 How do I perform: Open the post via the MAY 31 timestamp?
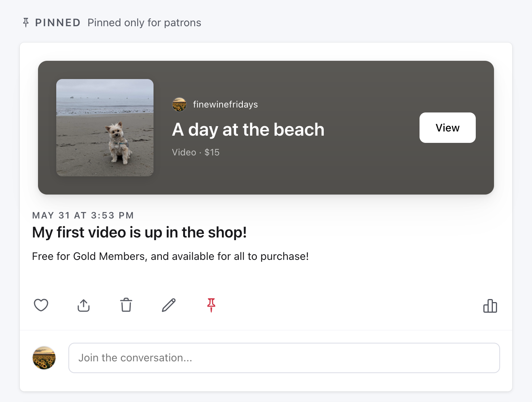82,215
